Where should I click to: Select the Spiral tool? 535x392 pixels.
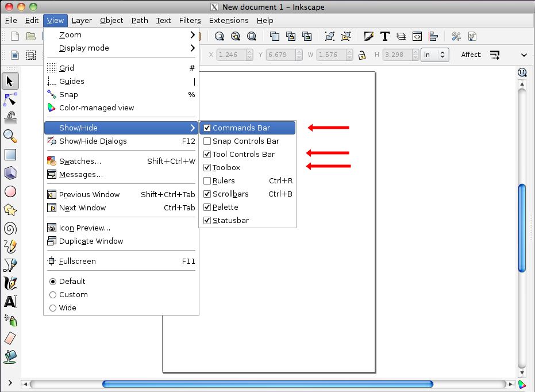click(10, 228)
